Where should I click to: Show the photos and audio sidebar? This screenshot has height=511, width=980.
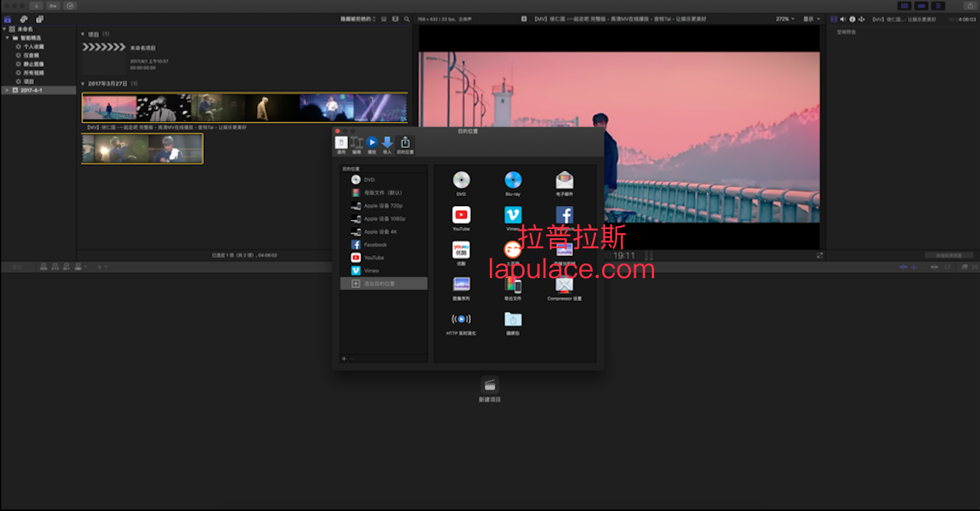[x=24, y=18]
